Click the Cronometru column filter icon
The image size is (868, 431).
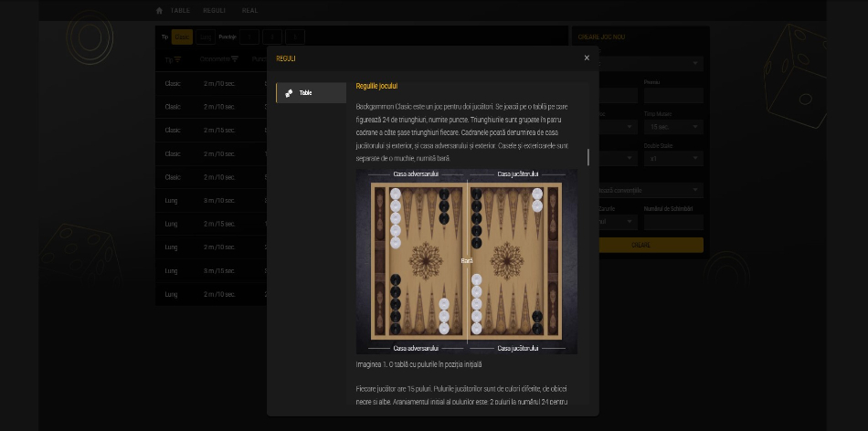tap(235, 59)
